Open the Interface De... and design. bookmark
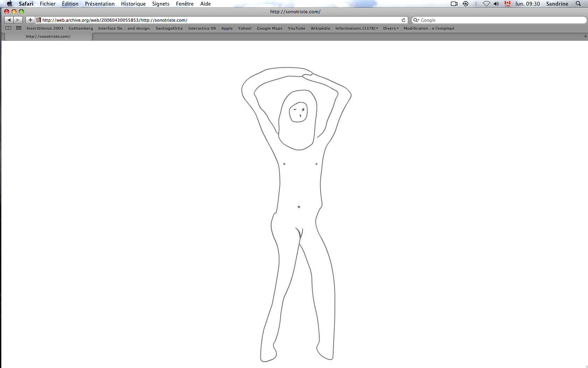The width and height of the screenshot is (588, 368). [124, 28]
